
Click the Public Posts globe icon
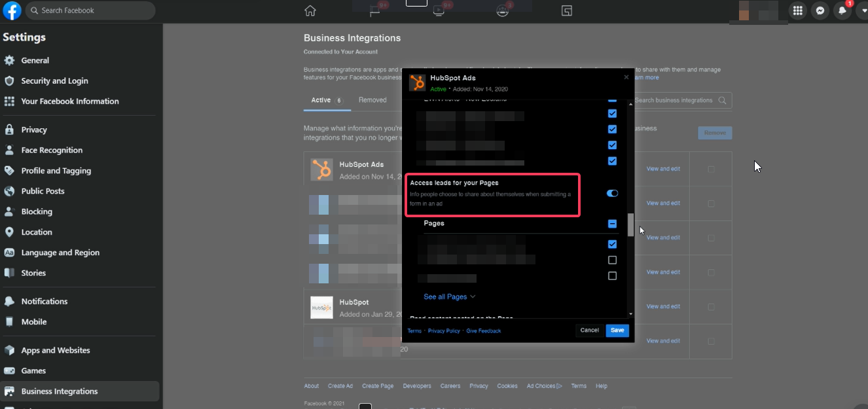pyautogui.click(x=9, y=191)
